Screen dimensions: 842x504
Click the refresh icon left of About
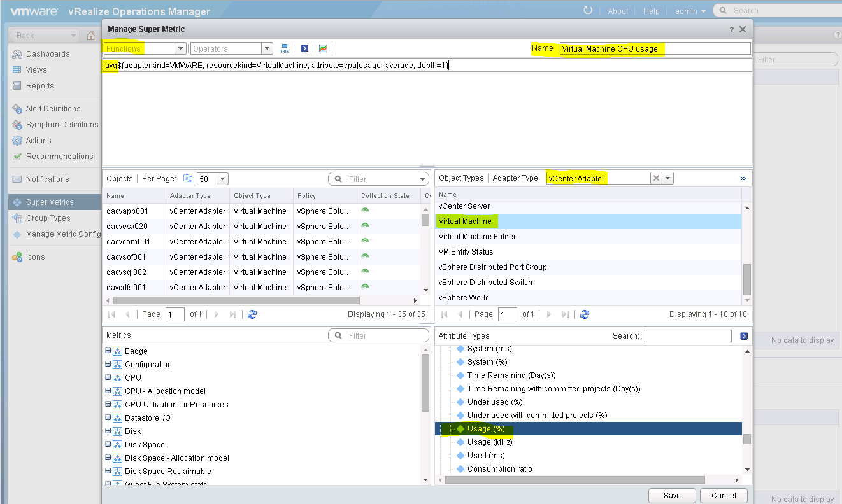(x=588, y=11)
